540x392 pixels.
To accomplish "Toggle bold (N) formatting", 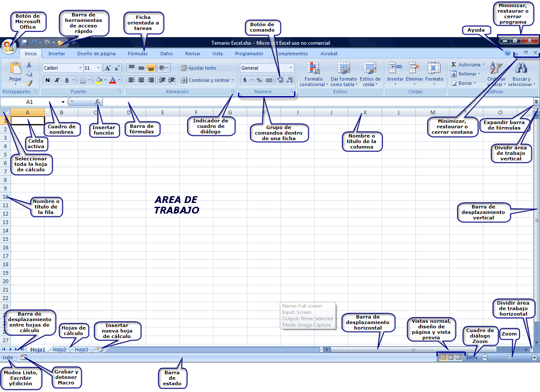I will click(47, 79).
